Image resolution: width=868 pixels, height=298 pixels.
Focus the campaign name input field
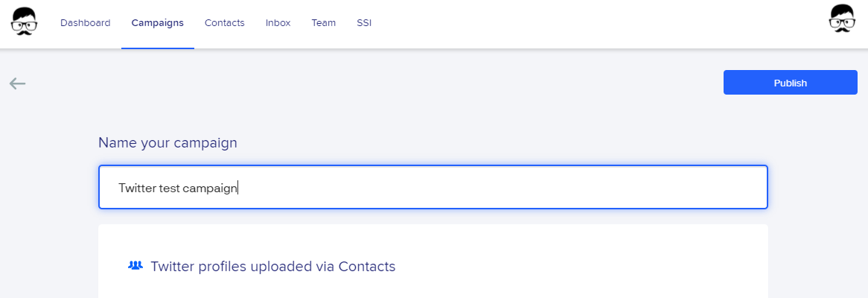(x=433, y=187)
